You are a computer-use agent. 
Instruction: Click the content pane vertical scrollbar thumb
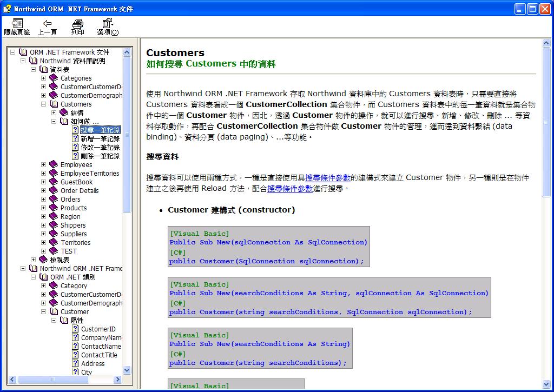[546, 122]
